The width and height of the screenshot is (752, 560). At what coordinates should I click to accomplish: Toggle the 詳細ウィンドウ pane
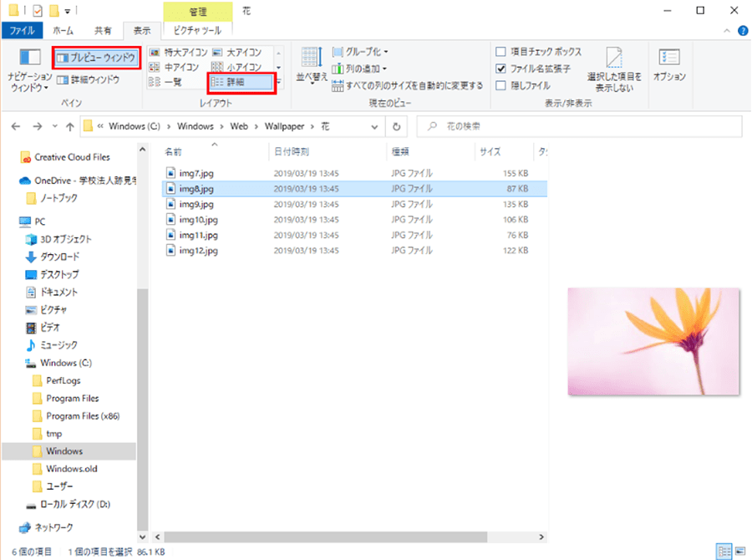pos(89,79)
